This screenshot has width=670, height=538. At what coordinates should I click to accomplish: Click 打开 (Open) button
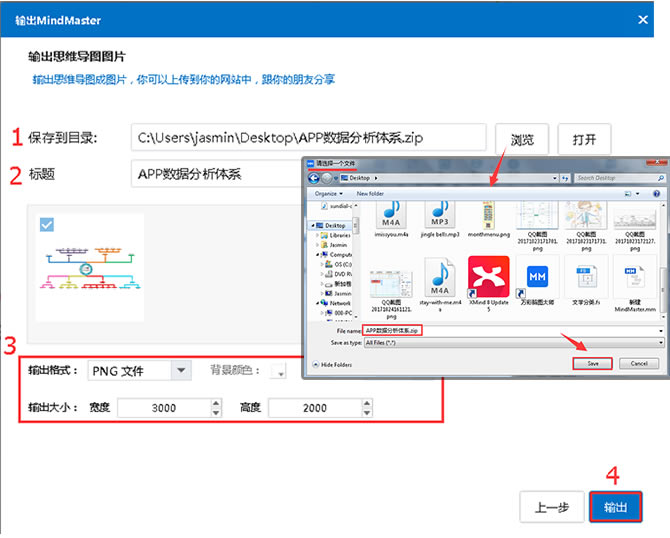(x=584, y=139)
